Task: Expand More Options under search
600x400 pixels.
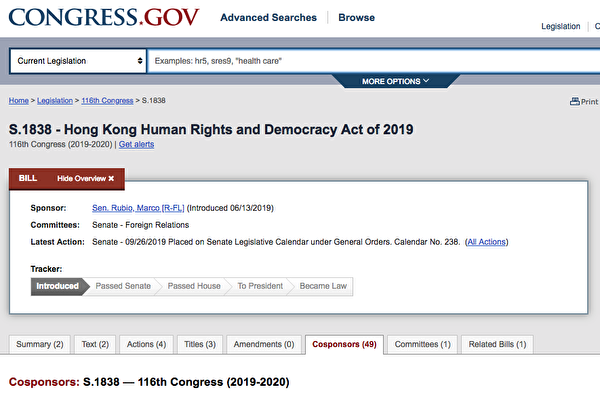Action: point(396,81)
